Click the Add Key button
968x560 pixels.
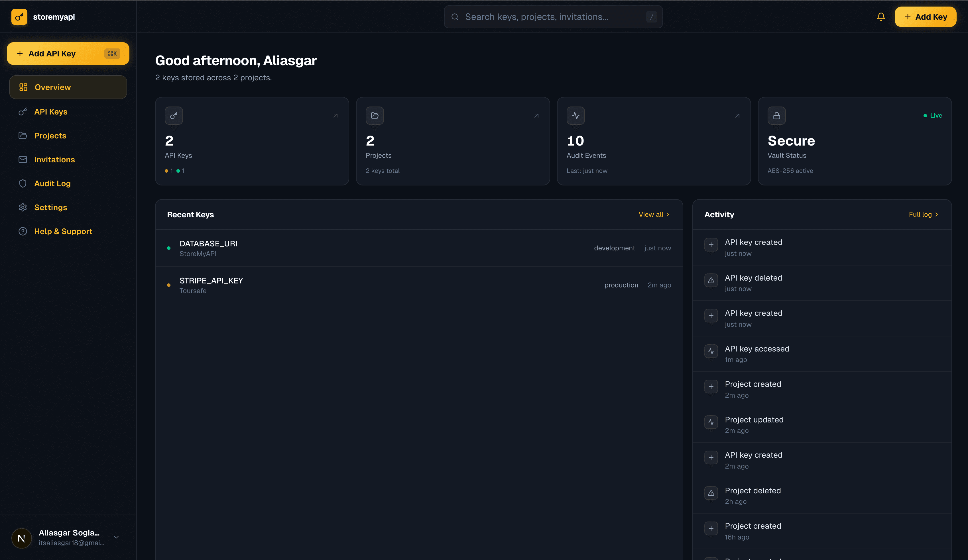[x=925, y=17]
